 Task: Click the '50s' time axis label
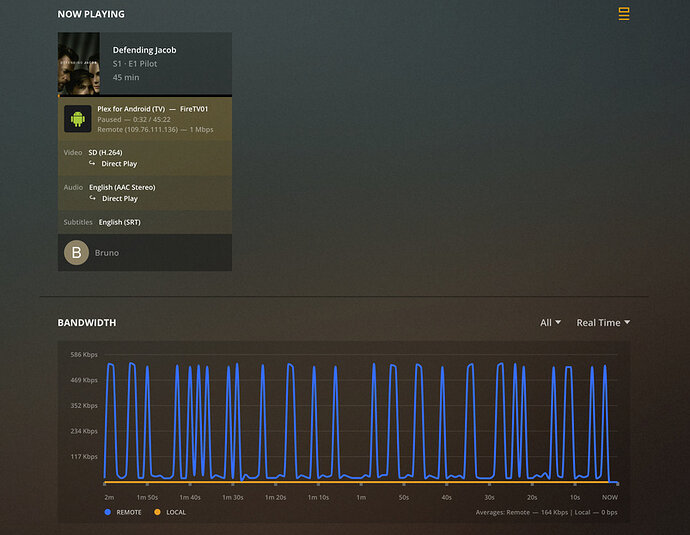tap(404, 497)
